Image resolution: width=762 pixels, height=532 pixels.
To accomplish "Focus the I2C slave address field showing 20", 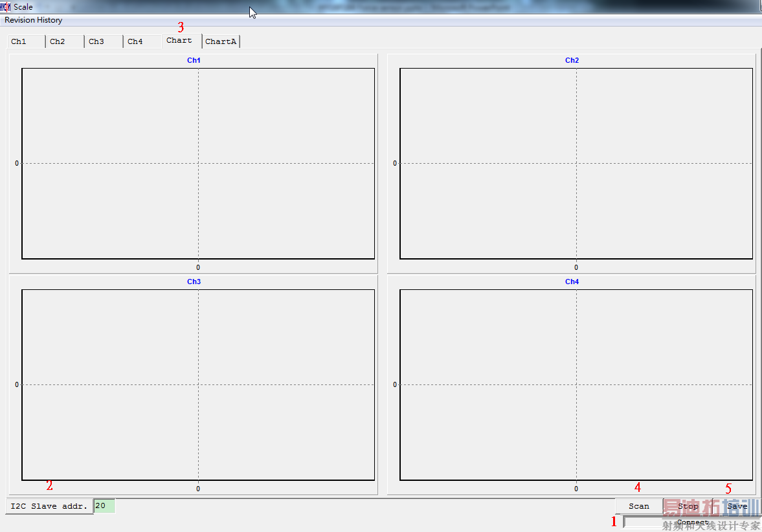I will [x=104, y=505].
